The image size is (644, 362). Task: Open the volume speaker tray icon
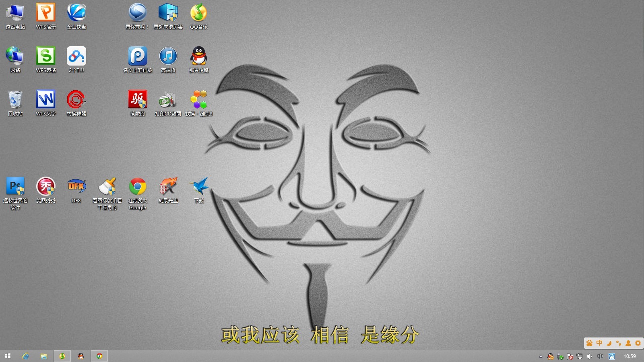pos(590,356)
